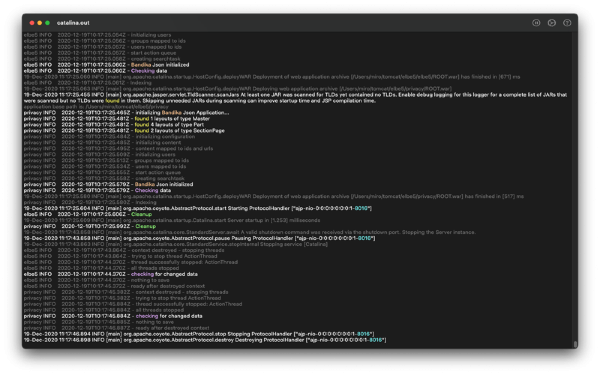Image resolution: width=600 pixels, height=375 pixels.
Task: Select elbe5 line 'Checking data'
Action: pyautogui.click(x=95, y=71)
